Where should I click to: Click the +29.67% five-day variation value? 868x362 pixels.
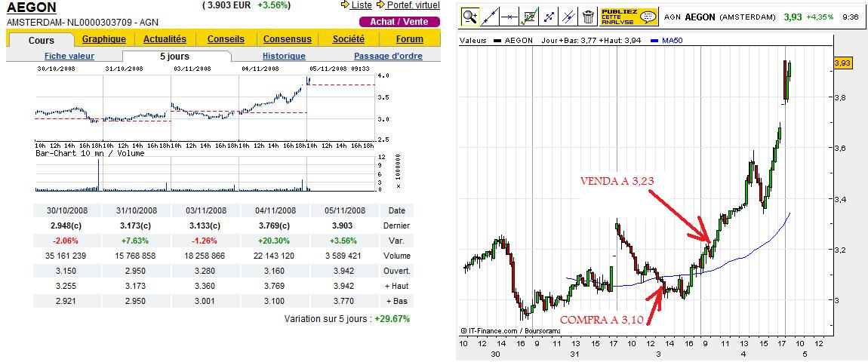coord(392,319)
